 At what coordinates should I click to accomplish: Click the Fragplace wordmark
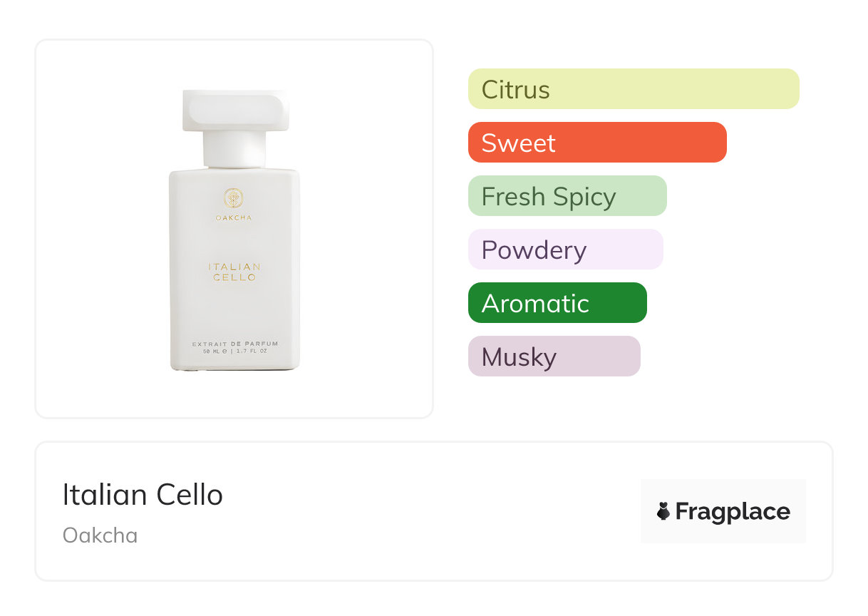click(x=732, y=511)
